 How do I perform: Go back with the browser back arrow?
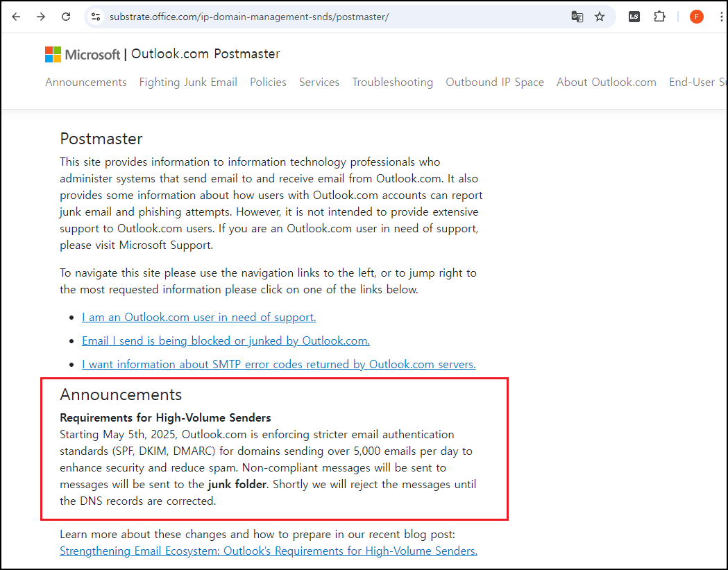pyautogui.click(x=16, y=17)
